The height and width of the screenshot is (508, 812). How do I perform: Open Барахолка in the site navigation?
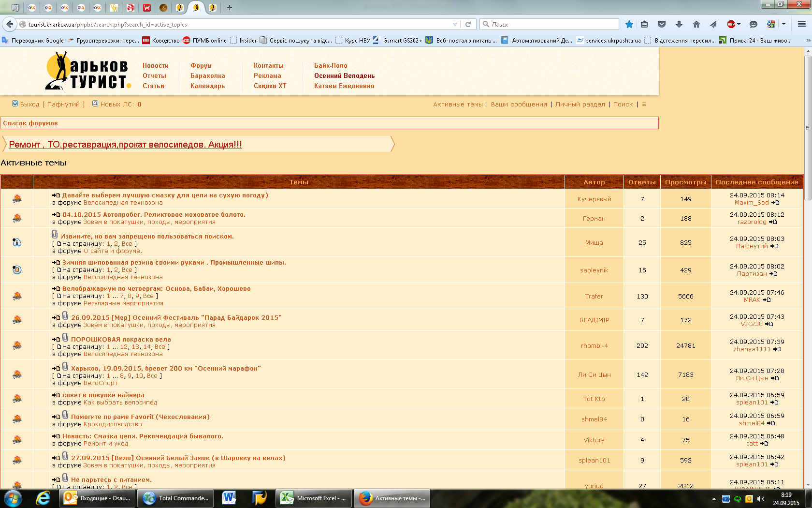click(x=207, y=75)
